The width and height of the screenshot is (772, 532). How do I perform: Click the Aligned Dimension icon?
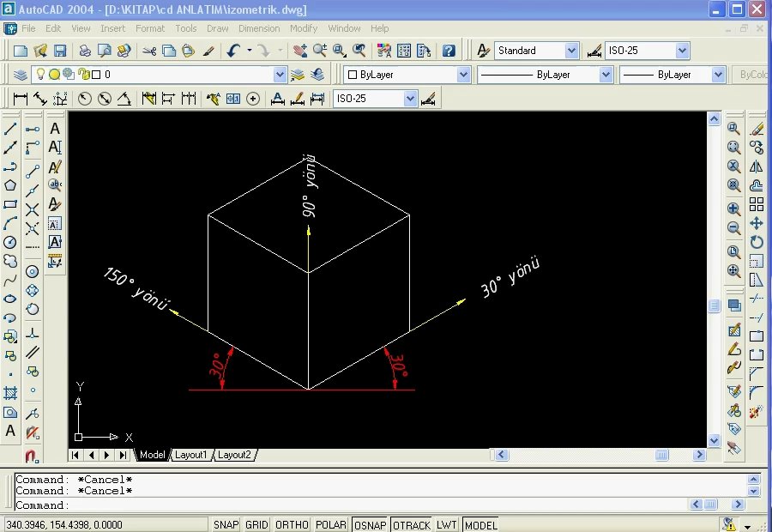coord(39,99)
